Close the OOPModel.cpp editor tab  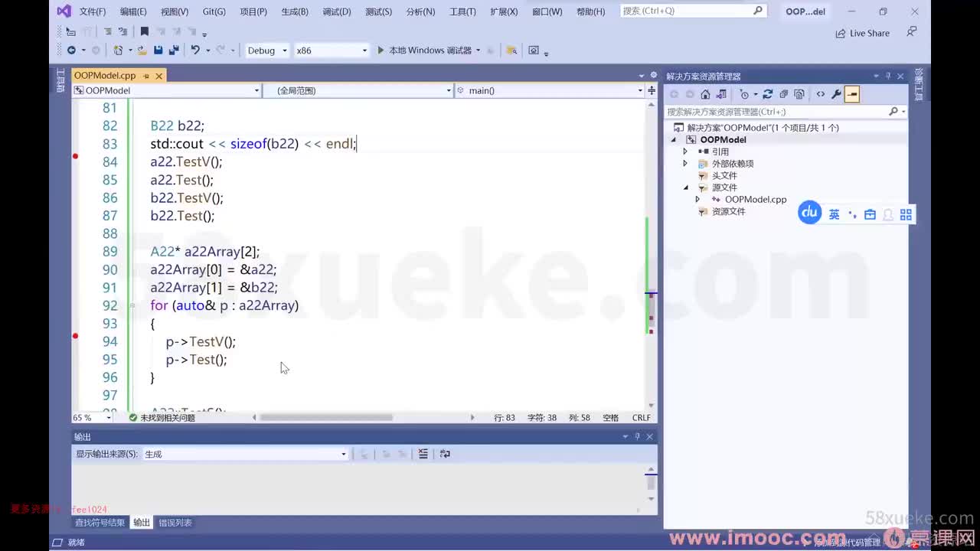(159, 76)
